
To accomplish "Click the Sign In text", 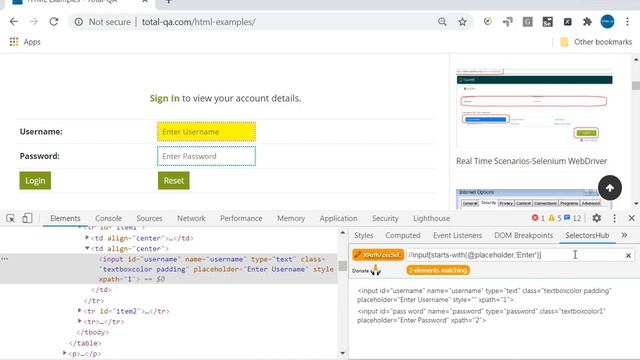I will click(x=164, y=98).
